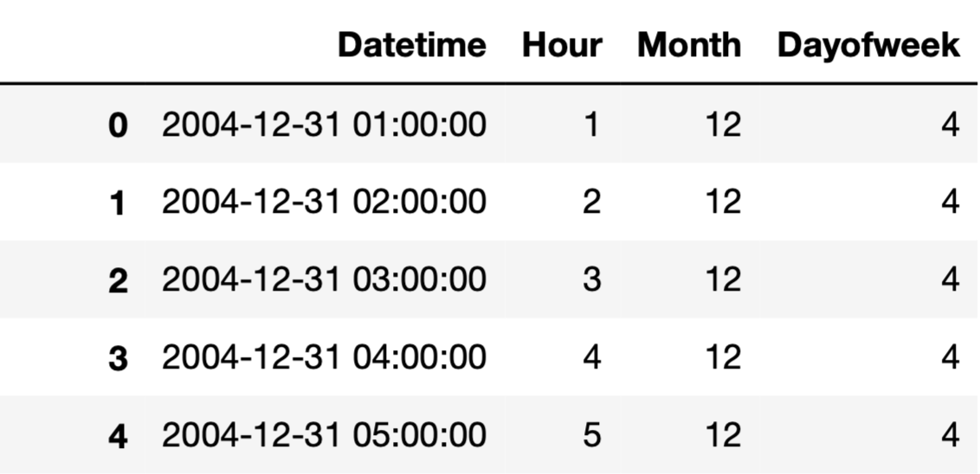The image size is (980, 474).
Task: Click the 2004-12-31 04:00:00 datetime cell
Action: pos(324,356)
